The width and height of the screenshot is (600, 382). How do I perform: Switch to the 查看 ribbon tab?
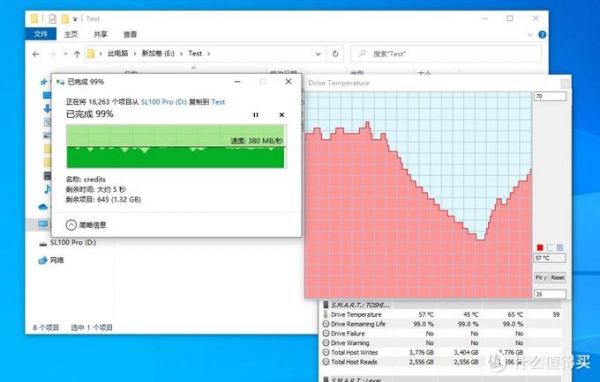130,34
